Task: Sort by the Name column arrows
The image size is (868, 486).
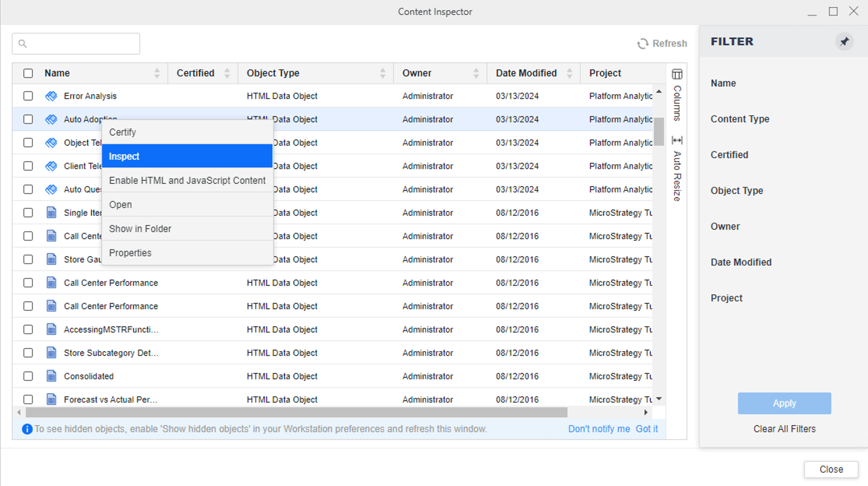Action: 157,73
